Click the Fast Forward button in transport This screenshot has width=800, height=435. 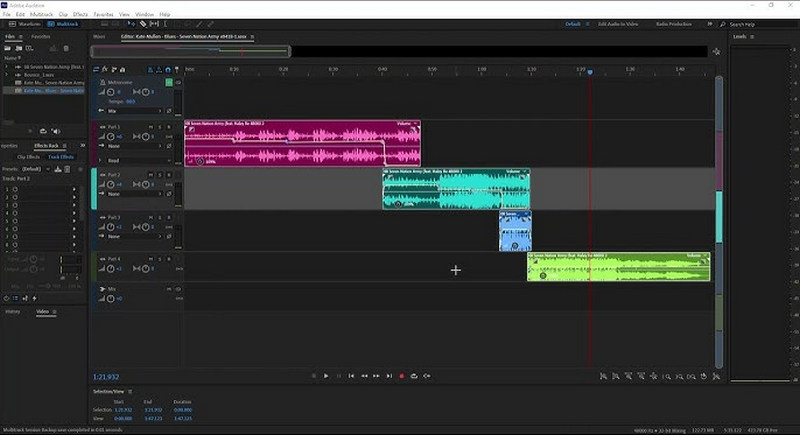pyautogui.click(x=376, y=376)
